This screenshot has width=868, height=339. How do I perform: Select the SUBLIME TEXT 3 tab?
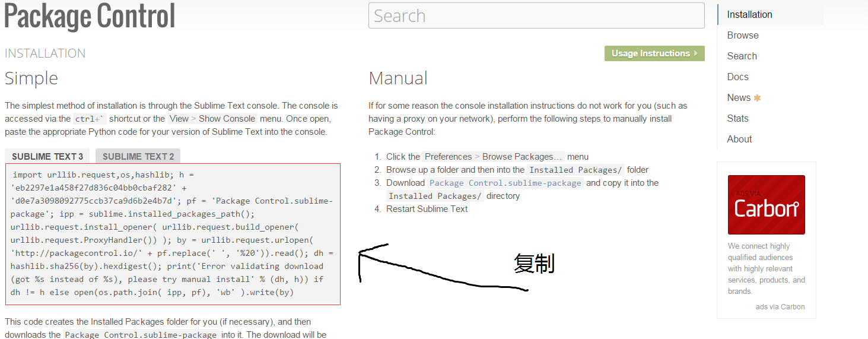(47, 157)
